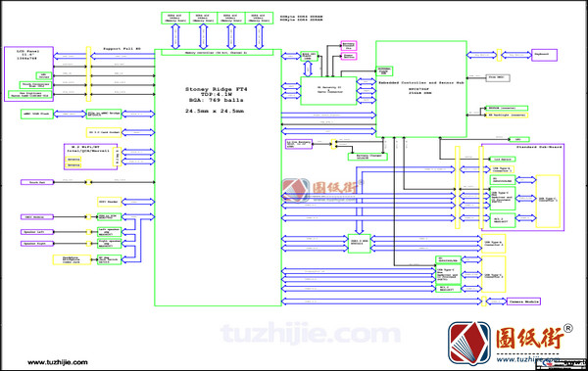Click the SD card socket block

tap(104, 132)
